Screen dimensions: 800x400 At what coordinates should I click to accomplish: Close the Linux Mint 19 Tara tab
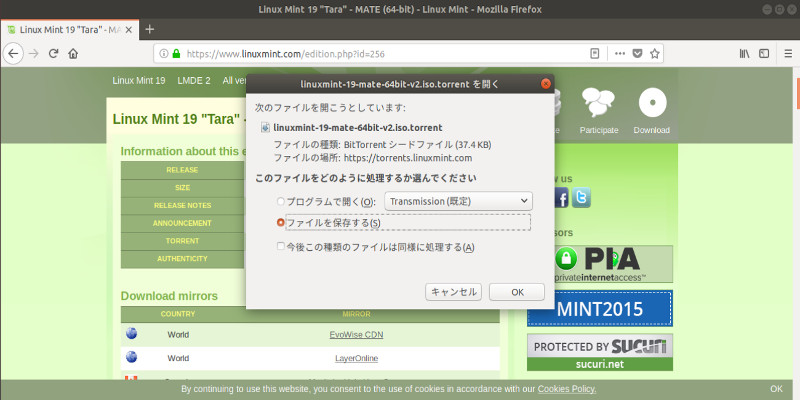[x=129, y=30]
